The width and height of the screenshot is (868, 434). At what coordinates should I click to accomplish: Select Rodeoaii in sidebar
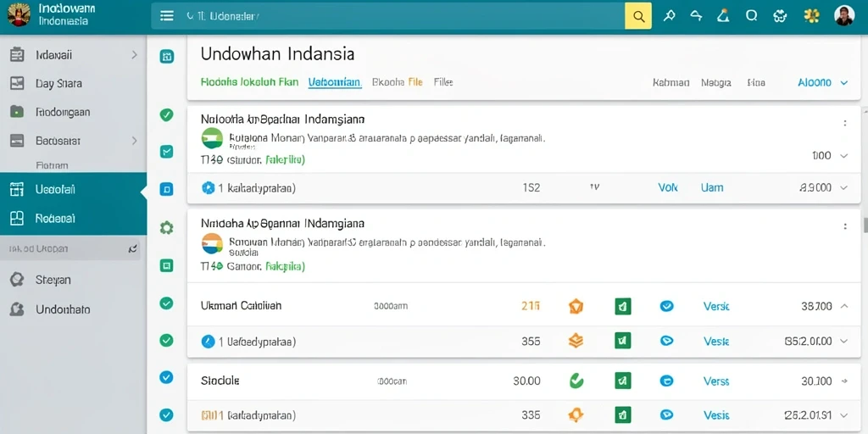click(73, 218)
